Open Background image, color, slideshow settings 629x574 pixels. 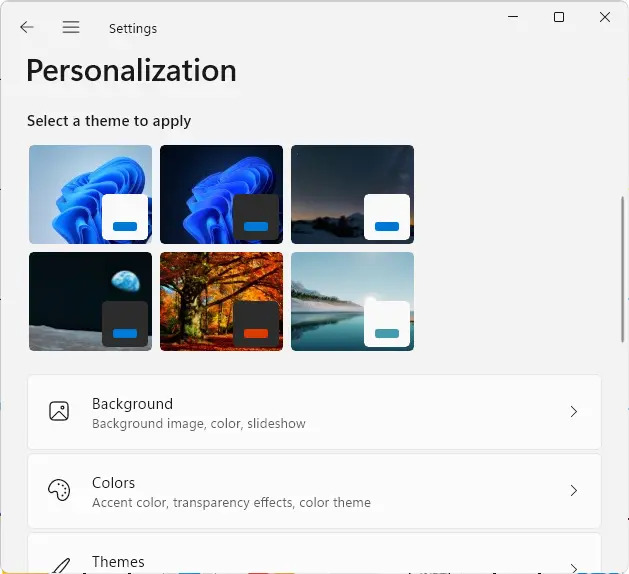[x=314, y=412]
